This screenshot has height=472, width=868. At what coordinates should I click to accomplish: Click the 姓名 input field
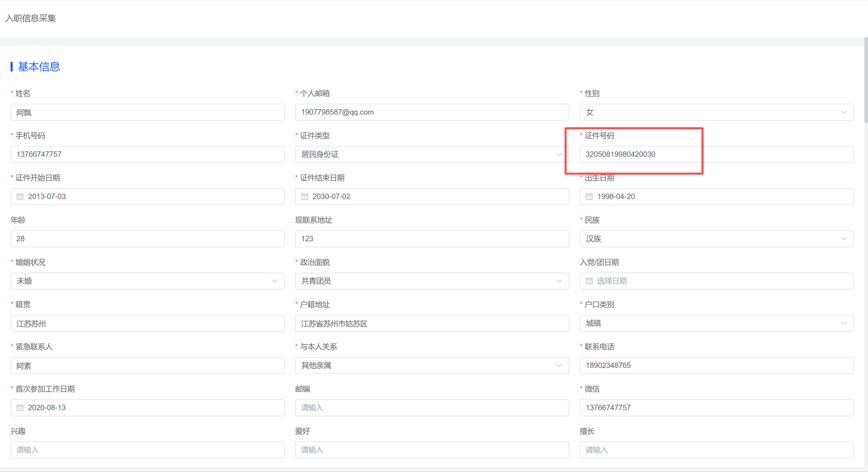(147, 112)
